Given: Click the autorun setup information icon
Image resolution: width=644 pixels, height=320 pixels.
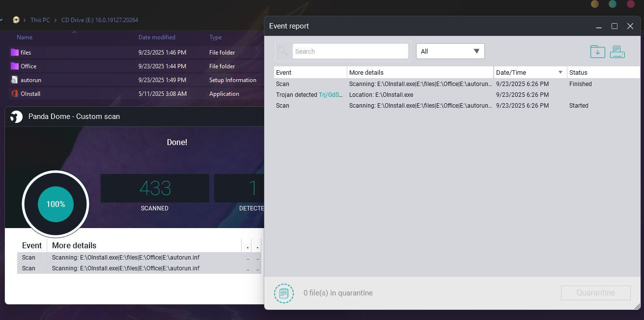Looking at the screenshot, I should [14, 80].
